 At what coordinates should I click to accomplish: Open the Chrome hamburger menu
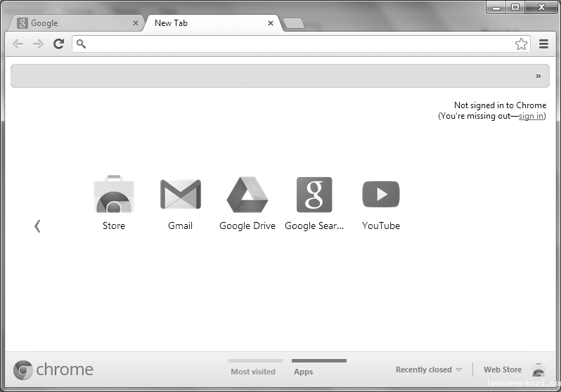tap(543, 44)
